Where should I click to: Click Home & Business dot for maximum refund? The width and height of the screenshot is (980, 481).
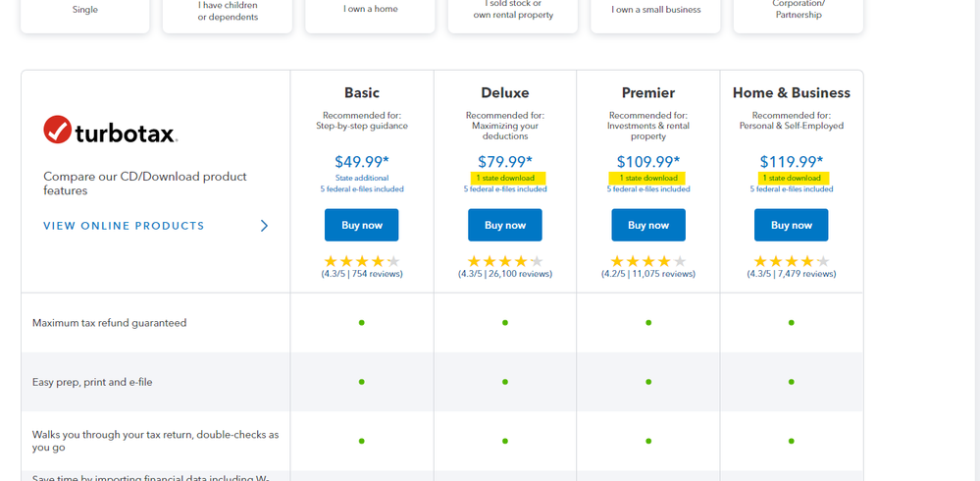coord(792,323)
